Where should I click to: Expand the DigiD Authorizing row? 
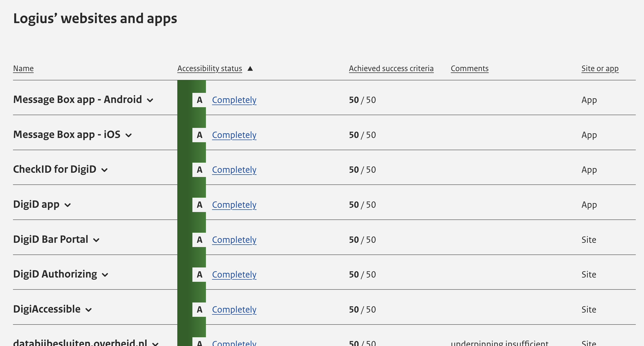click(x=105, y=275)
